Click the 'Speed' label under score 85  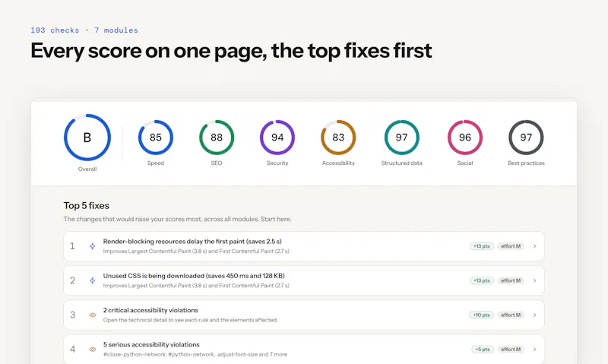coord(156,163)
